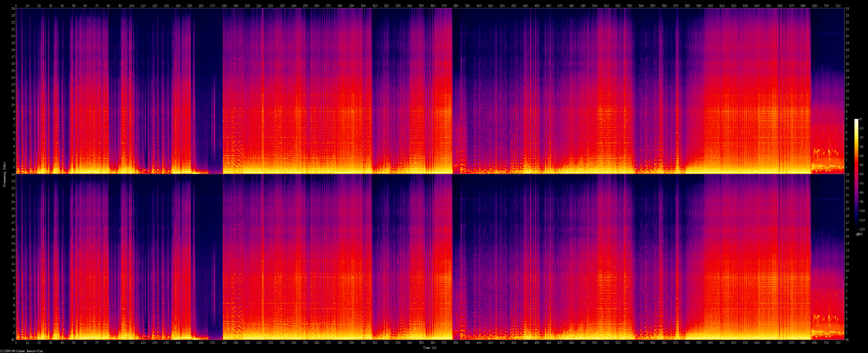Click the 500 second tick on bottom axis

(594, 343)
